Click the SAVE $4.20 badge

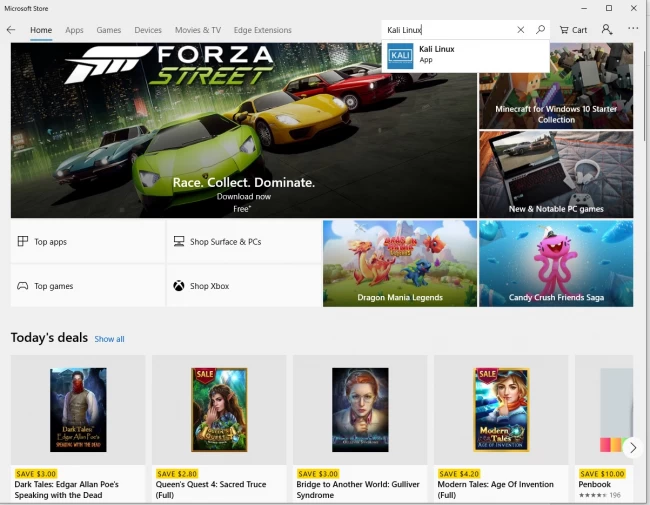[x=459, y=473]
